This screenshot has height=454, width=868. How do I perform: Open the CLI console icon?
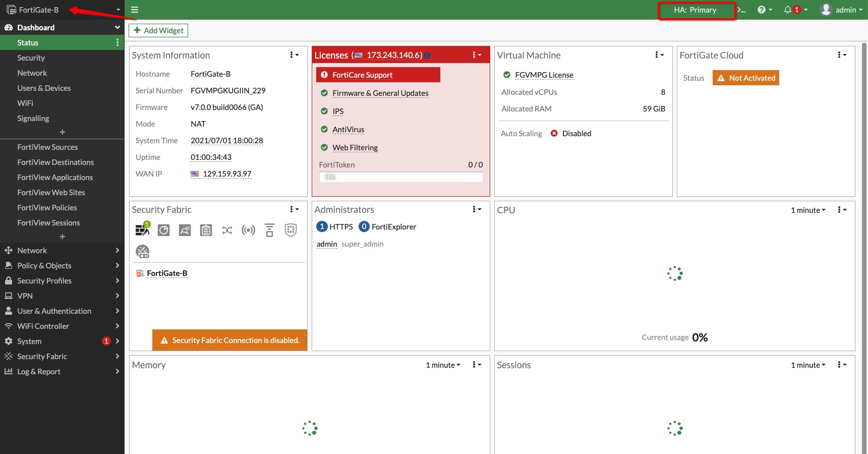click(x=741, y=10)
